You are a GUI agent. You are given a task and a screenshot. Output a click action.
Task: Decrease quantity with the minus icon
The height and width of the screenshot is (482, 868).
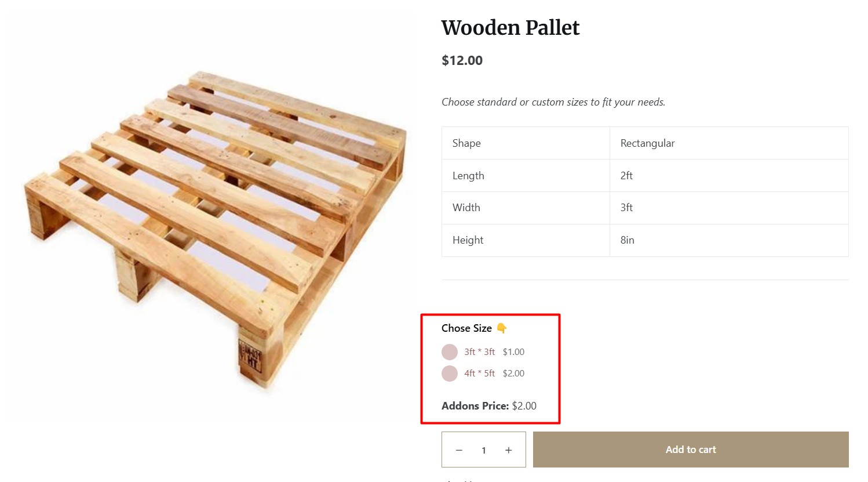(x=459, y=450)
